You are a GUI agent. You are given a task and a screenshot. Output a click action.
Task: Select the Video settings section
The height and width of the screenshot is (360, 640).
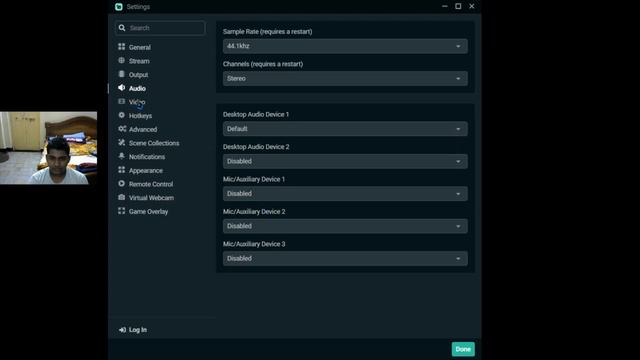tap(137, 102)
